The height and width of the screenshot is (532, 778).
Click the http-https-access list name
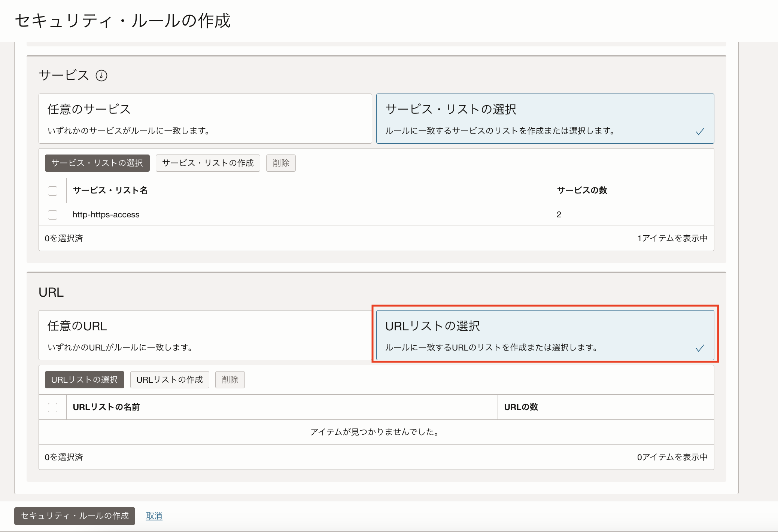click(x=106, y=215)
